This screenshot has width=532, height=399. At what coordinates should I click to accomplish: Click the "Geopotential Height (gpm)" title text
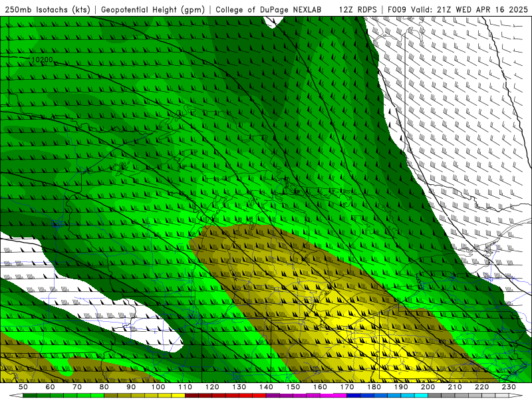(153, 10)
